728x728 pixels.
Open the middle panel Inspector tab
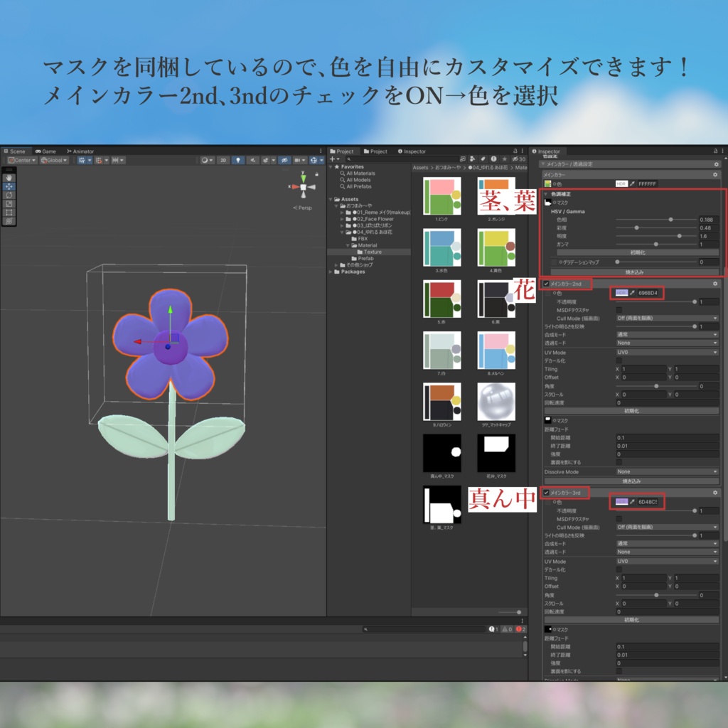coord(412,151)
